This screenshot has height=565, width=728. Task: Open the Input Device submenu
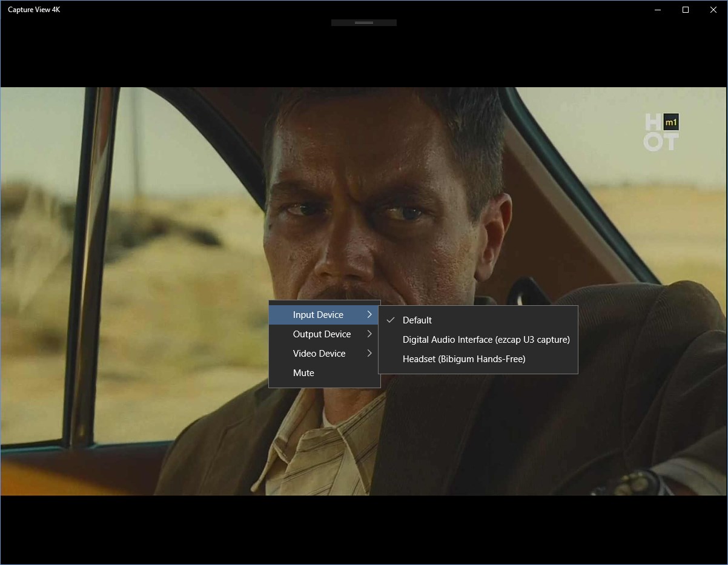tap(324, 315)
